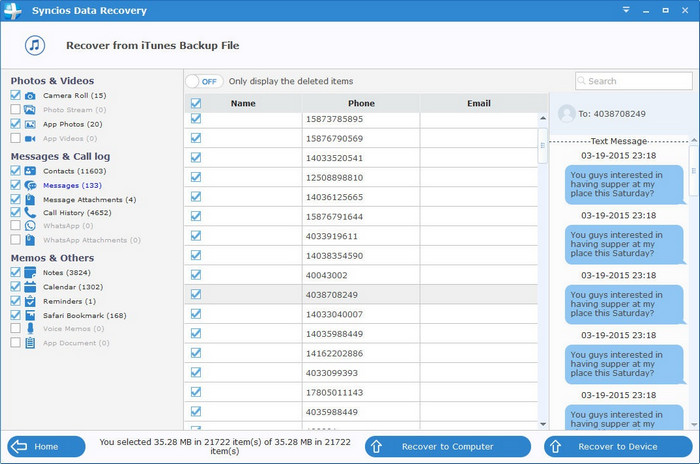The width and height of the screenshot is (700, 464).
Task: Sort by the Email column header
Action: pyautogui.click(x=479, y=104)
